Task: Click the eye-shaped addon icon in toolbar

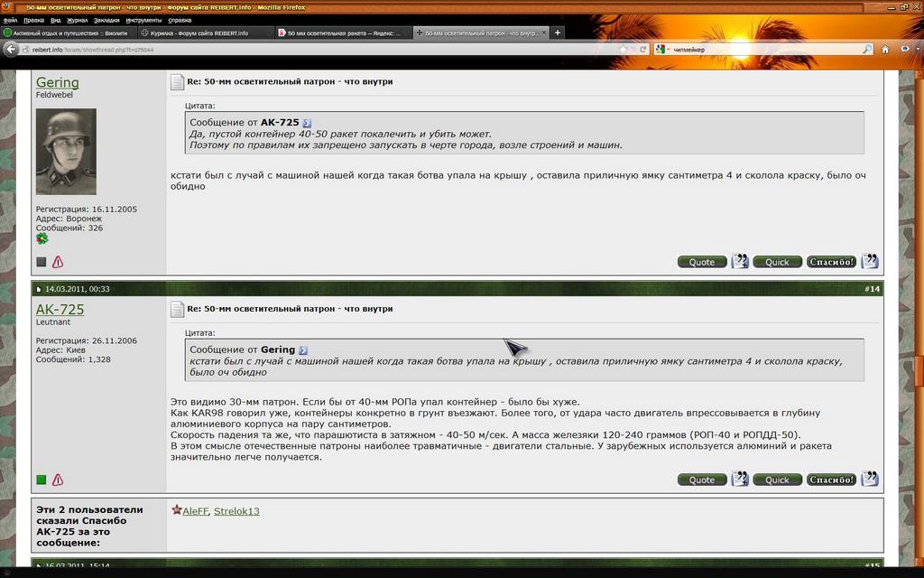Action: tap(906, 50)
